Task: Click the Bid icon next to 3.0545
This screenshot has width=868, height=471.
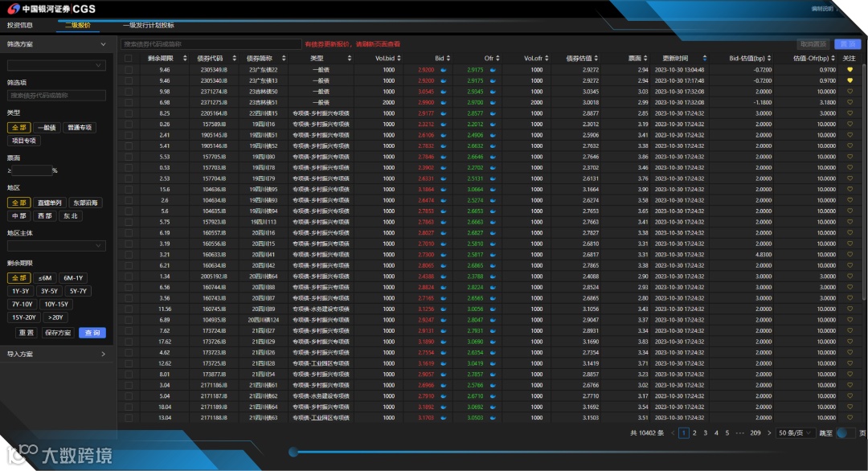Action: [x=444, y=92]
